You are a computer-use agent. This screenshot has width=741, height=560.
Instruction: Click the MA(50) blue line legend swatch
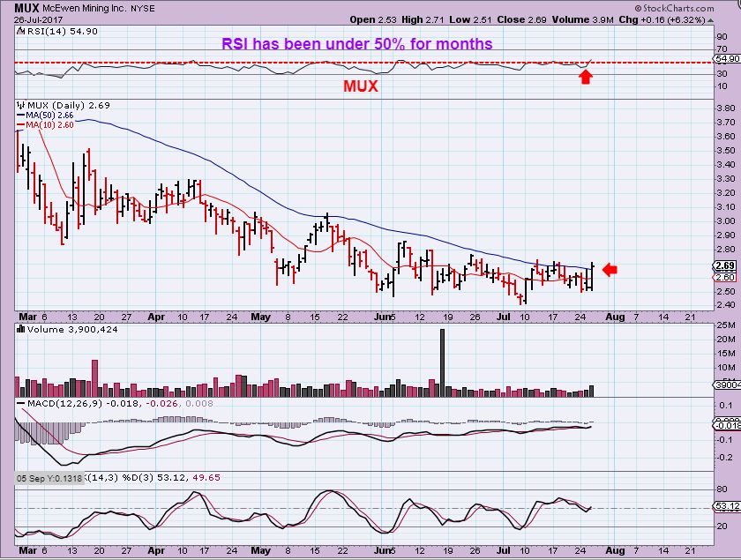21,116
